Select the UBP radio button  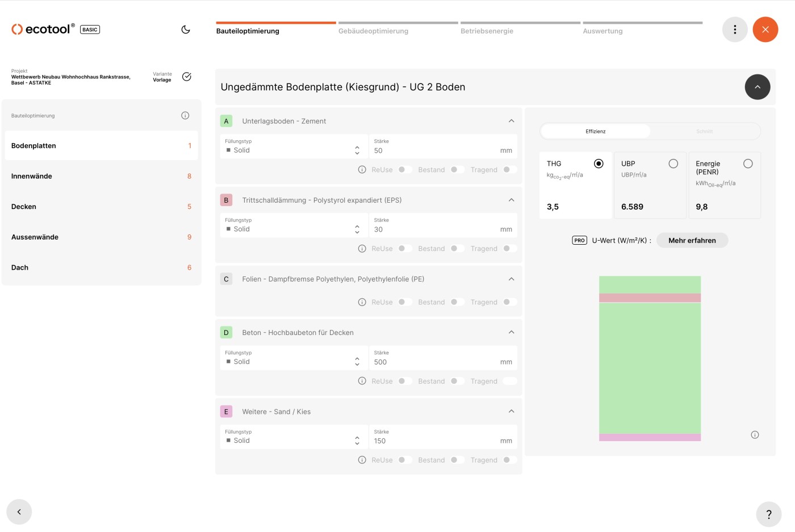click(x=673, y=164)
